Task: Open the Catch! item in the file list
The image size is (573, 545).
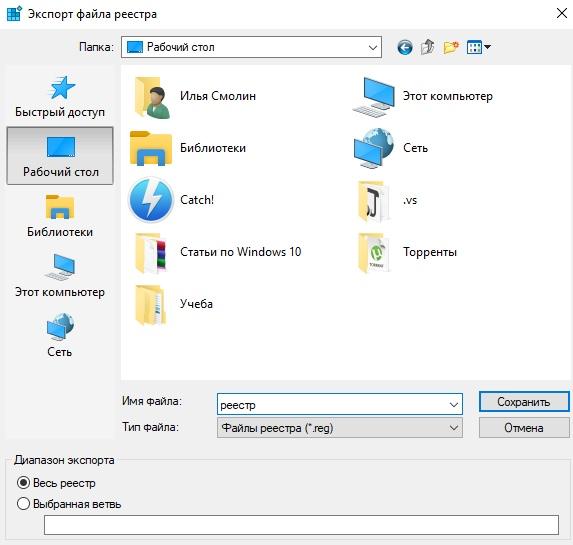Action: click(x=171, y=200)
